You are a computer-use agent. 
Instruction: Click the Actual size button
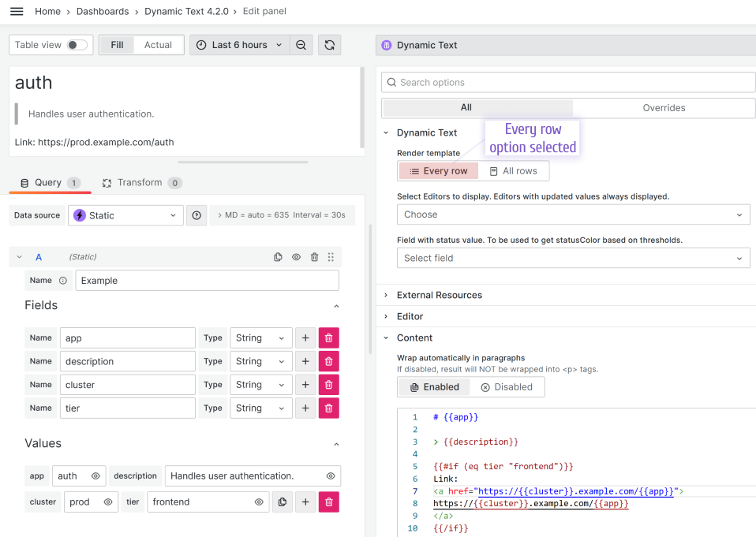pyautogui.click(x=157, y=45)
